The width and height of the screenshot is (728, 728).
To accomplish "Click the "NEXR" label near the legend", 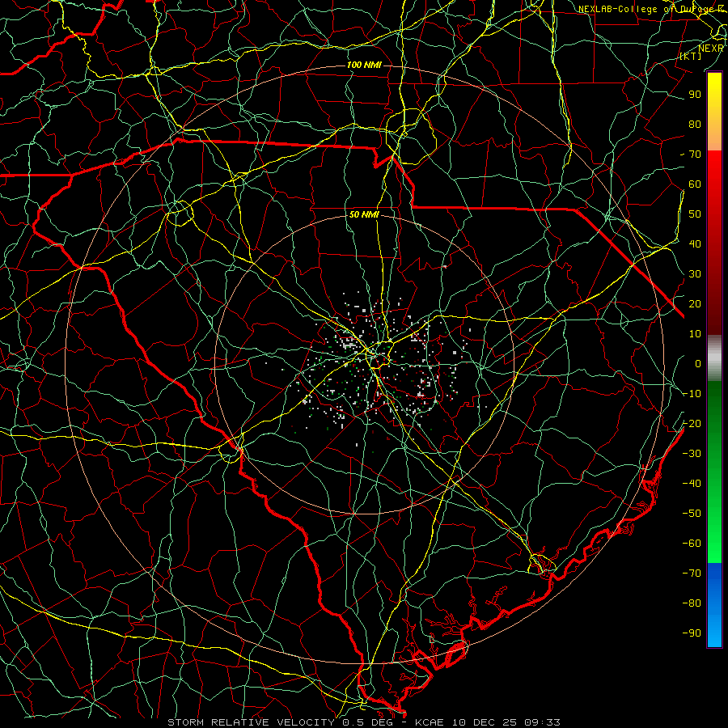I will pos(711,48).
